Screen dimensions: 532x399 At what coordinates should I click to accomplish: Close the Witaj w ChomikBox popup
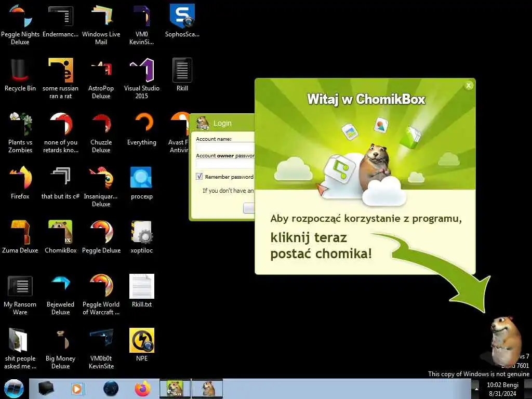(469, 86)
